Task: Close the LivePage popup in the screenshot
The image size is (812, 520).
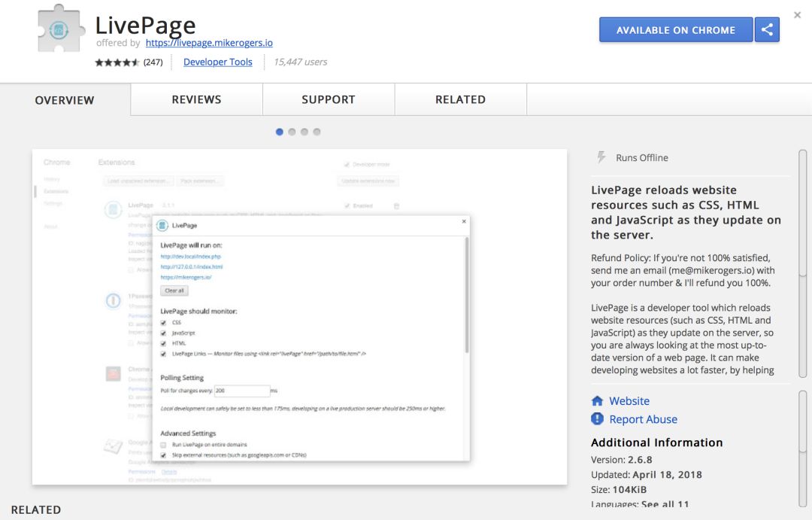Action: (464, 221)
